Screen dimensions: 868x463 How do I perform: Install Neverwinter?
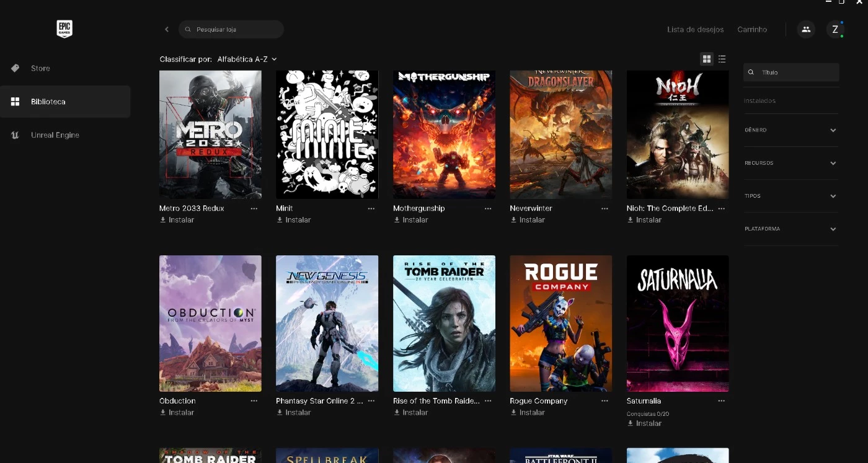pos(527,220)
